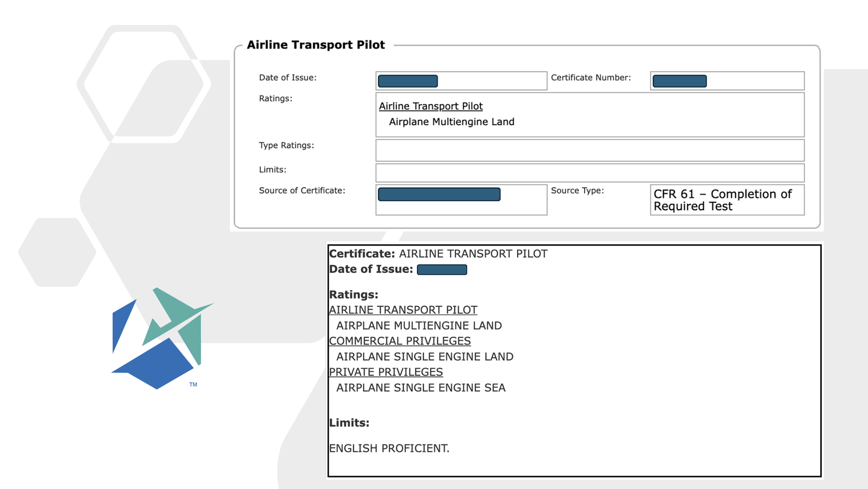Toggle AIRPLANE SINGLE ENGINE SEA entry

[x=421, y=388]
